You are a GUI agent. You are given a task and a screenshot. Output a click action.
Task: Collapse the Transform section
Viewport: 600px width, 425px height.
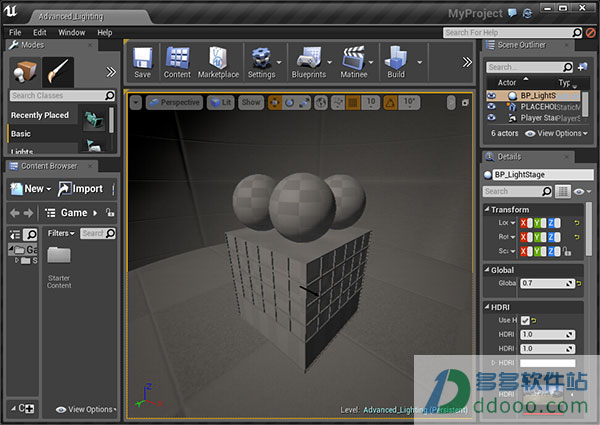pos(487,209)
